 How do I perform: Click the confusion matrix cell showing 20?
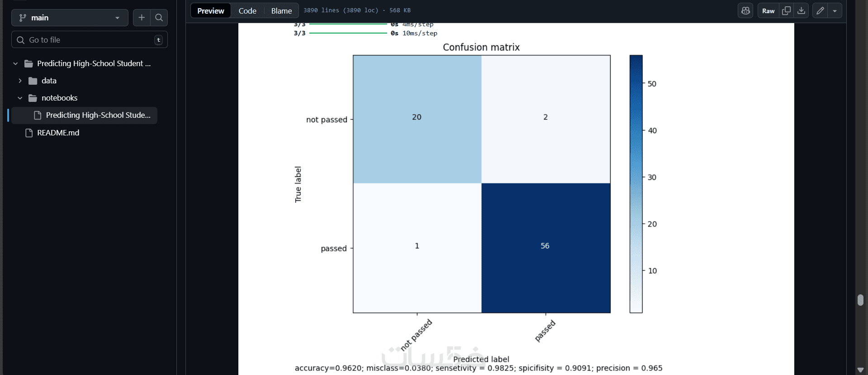[417, 119]
